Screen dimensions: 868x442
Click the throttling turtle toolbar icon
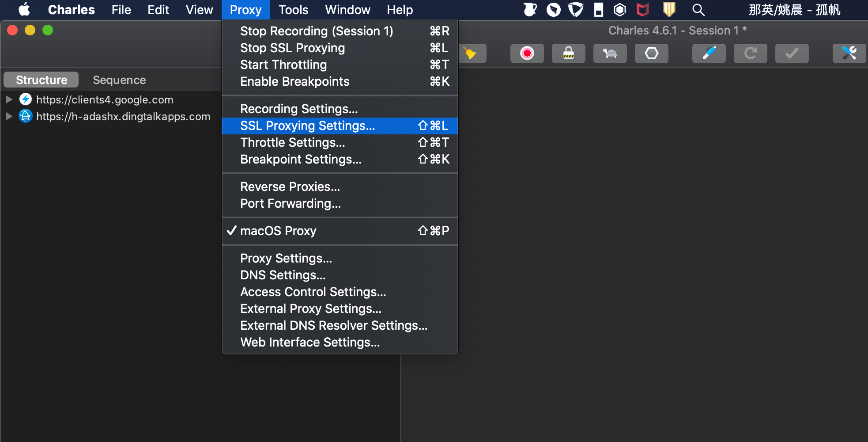[x=610, y=53]
